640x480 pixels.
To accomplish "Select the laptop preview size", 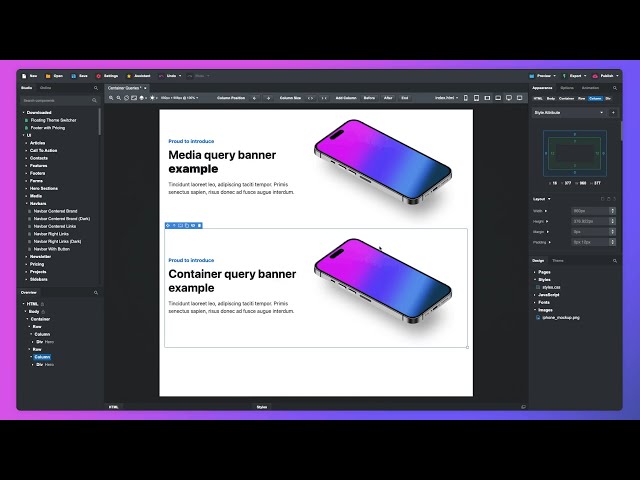I will (498, 98).
